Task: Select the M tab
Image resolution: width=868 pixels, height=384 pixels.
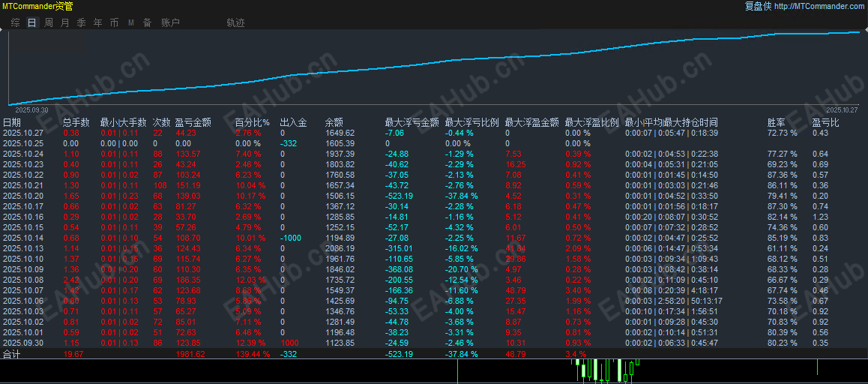Action: pyautogui.click(x=131, y=22)
